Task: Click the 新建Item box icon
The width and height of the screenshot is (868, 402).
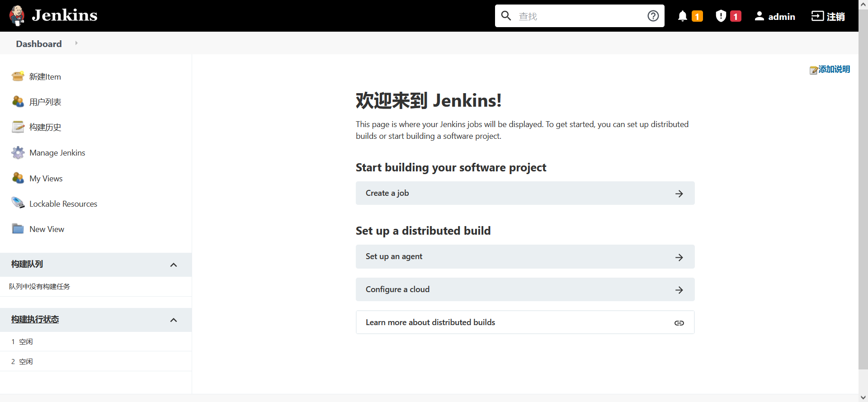Action: 18,76
